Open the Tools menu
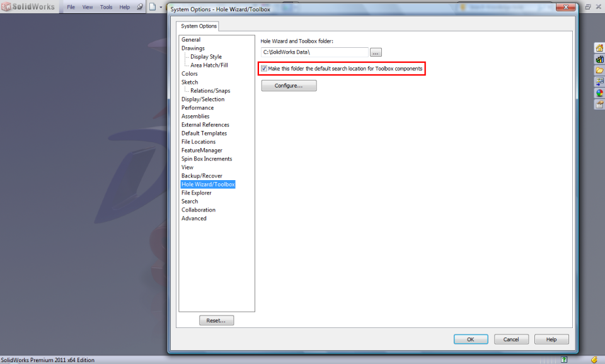 tap(106, 7)
